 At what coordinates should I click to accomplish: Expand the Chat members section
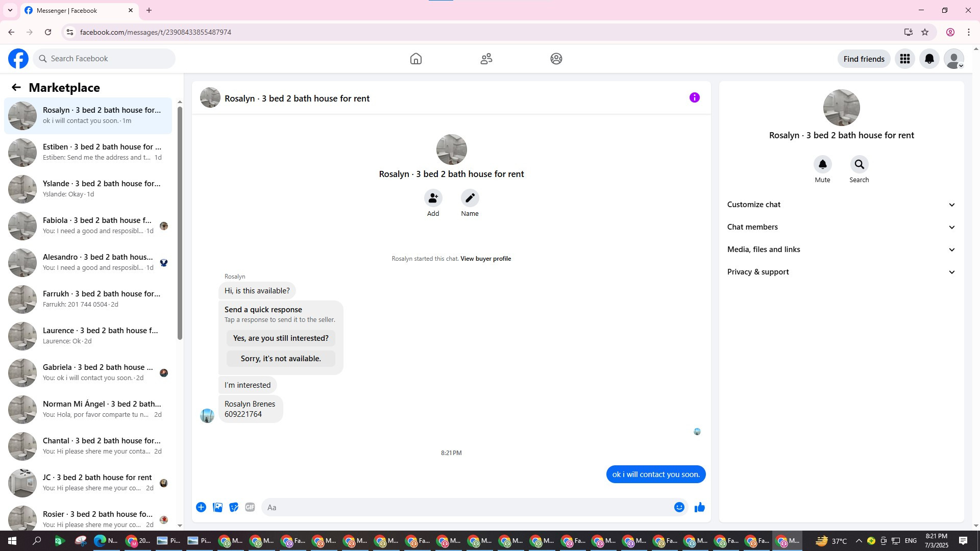[x=841, y=227]
